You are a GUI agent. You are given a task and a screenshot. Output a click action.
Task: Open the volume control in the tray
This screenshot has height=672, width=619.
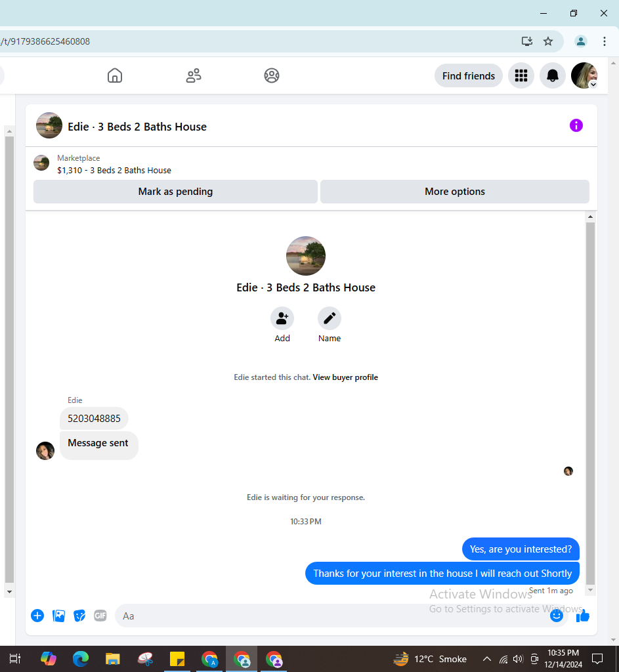click(x=519, y=659)
